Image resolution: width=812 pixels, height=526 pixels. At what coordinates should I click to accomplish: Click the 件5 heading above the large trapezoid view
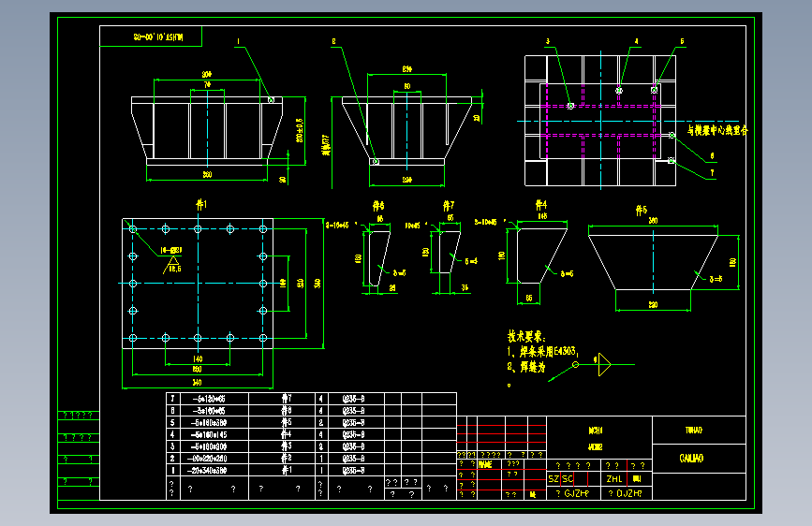[642, 211]
